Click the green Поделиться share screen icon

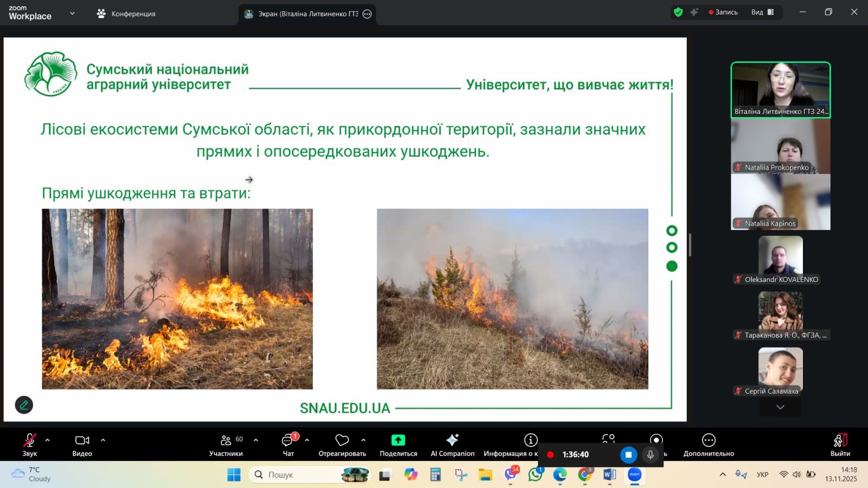coord(398,440)
